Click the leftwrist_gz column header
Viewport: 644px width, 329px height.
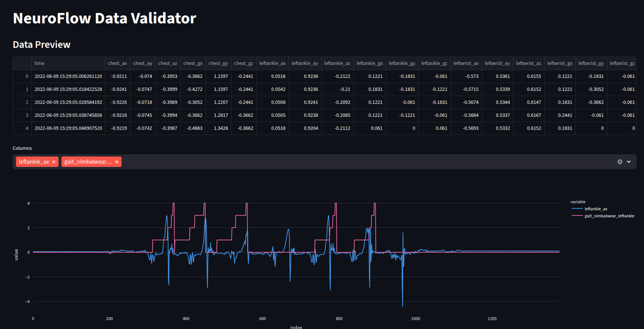click(x=622, y=63)
